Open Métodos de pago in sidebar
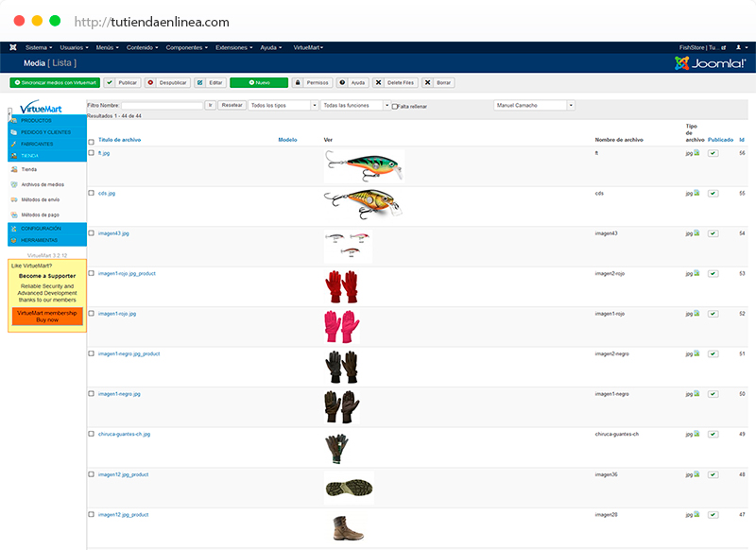 click(40, 215)
